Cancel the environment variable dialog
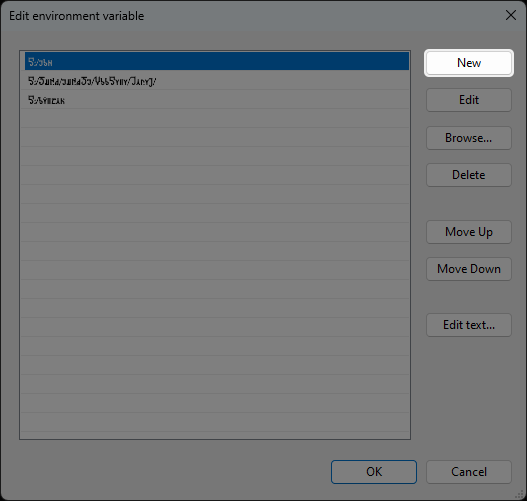This screenshot has height=501, width=527. pyautogui.click(x=469, y=472)
